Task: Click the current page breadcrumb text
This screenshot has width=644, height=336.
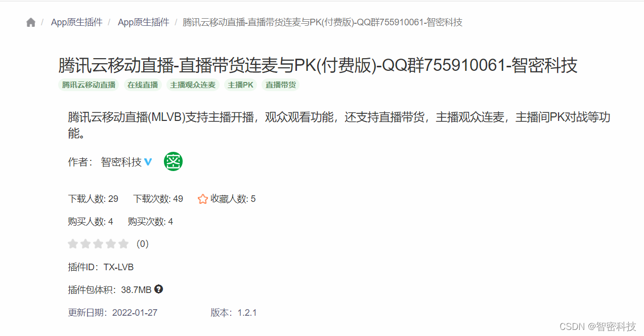Action: (x=322, y=22)
